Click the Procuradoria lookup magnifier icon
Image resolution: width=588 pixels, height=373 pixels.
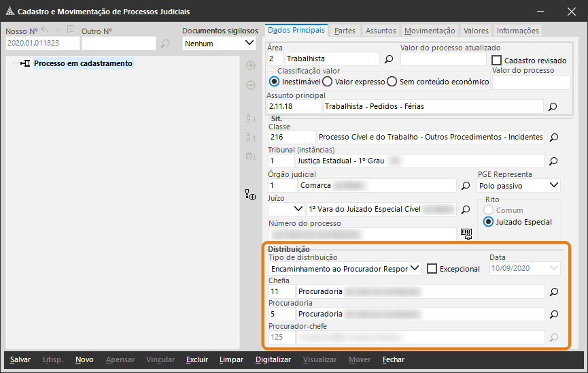553,314
